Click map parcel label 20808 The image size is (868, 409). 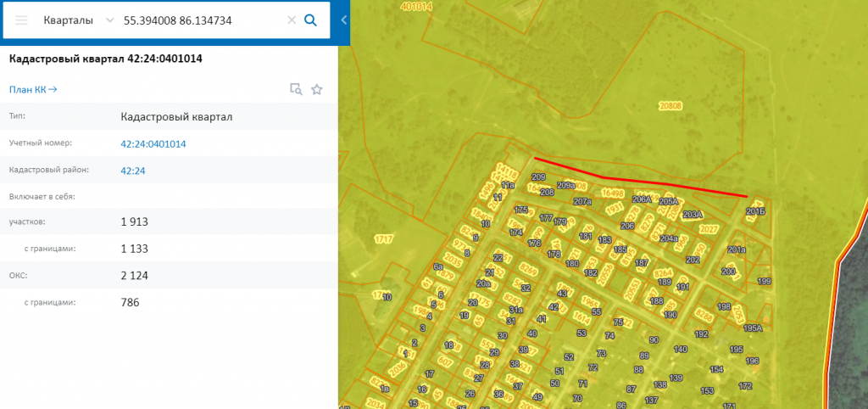670,105
